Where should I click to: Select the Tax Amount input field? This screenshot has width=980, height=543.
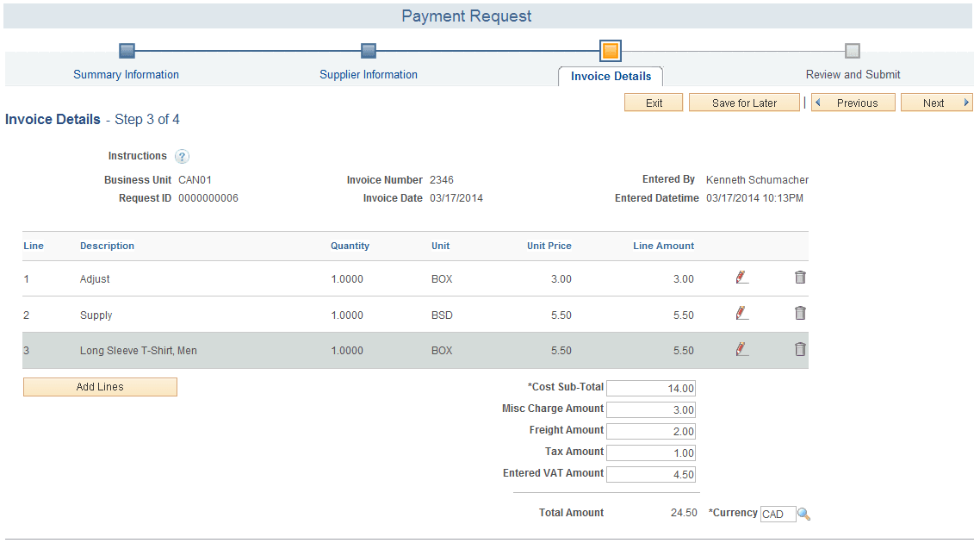coord(650,452)
